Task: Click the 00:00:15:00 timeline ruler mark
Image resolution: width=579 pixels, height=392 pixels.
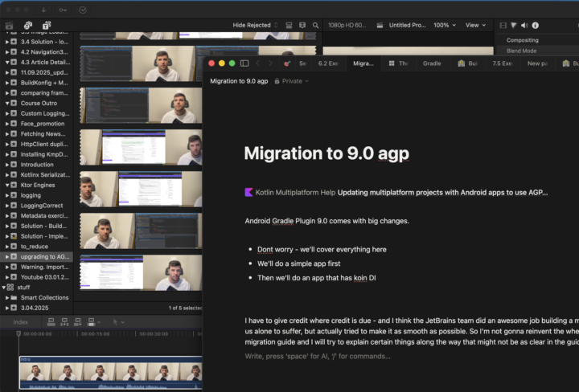Action: [95, 333]
